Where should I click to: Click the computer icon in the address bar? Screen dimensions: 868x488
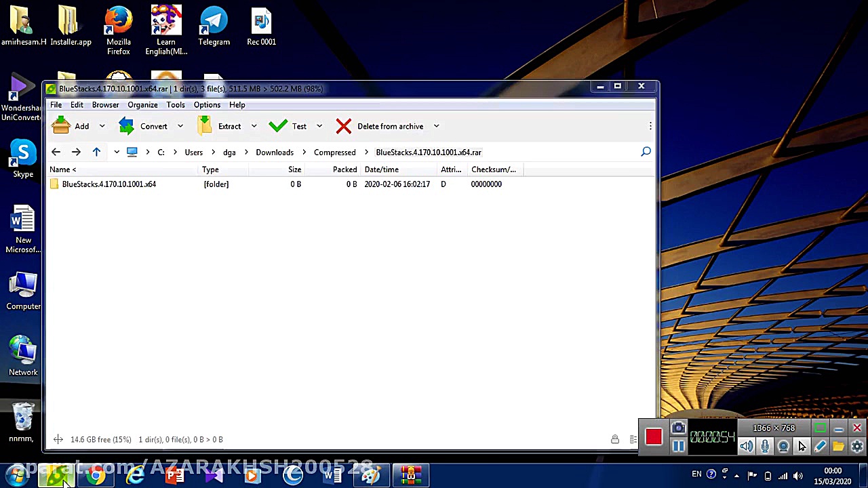pyautogui.click(x=132, y=152)
